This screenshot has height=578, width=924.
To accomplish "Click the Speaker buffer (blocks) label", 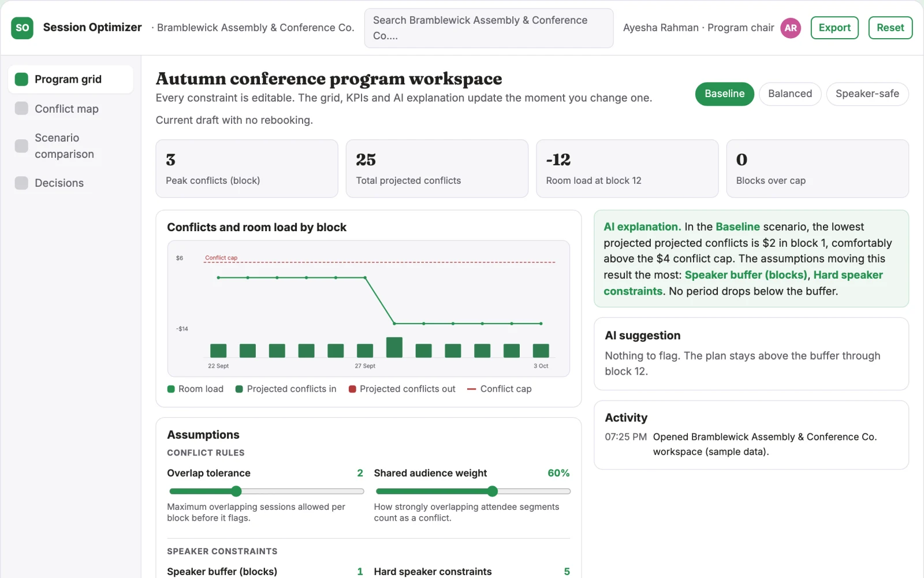I will pos(222,572).
